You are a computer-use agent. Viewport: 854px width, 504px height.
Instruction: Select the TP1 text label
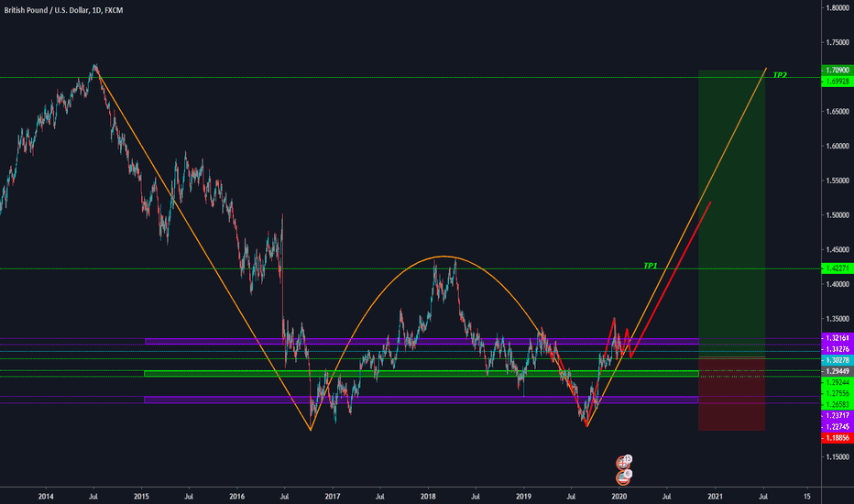[650, 265]
